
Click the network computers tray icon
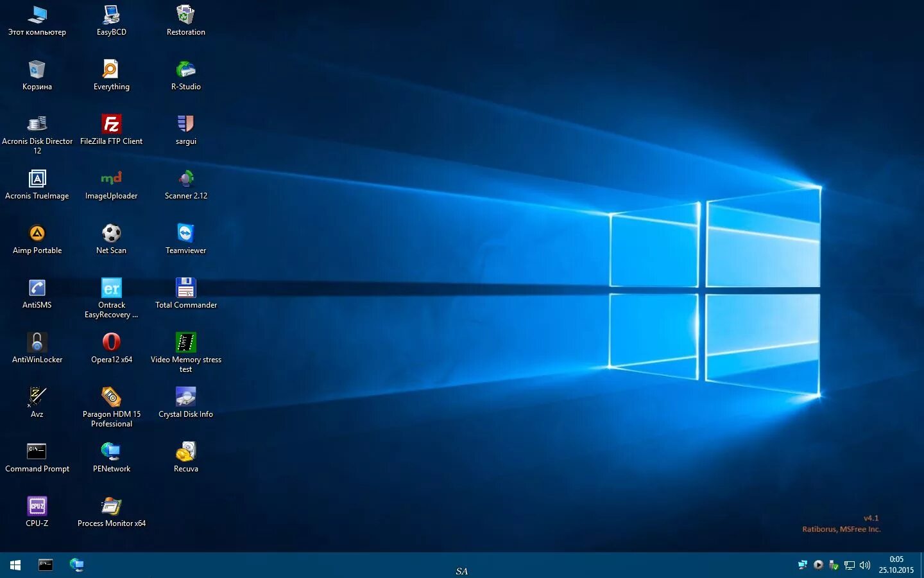coord(803,565)
